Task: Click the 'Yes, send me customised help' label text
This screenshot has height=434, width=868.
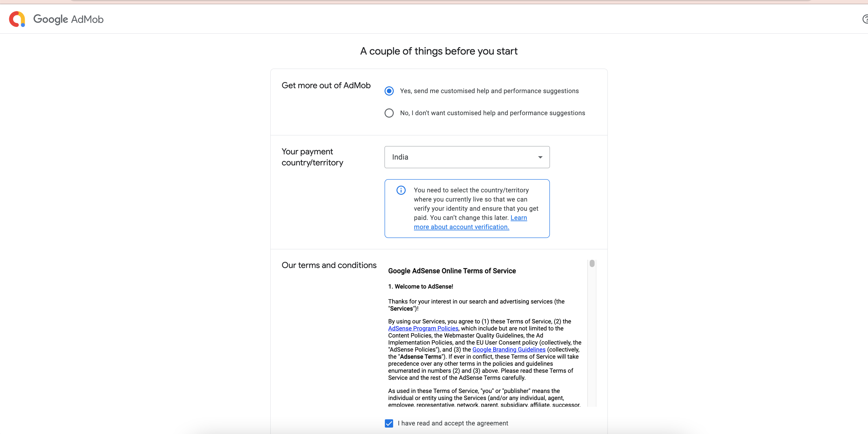Action: coord(489,91)
